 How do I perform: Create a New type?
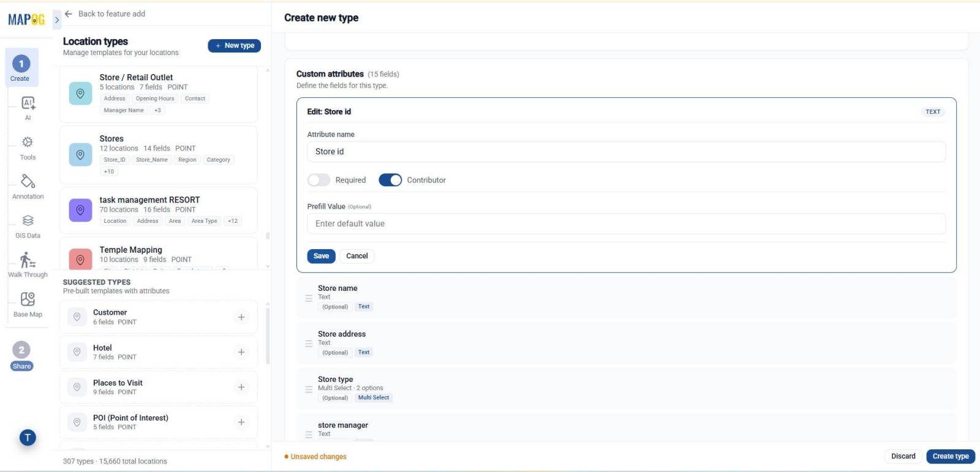pos(235,45)
